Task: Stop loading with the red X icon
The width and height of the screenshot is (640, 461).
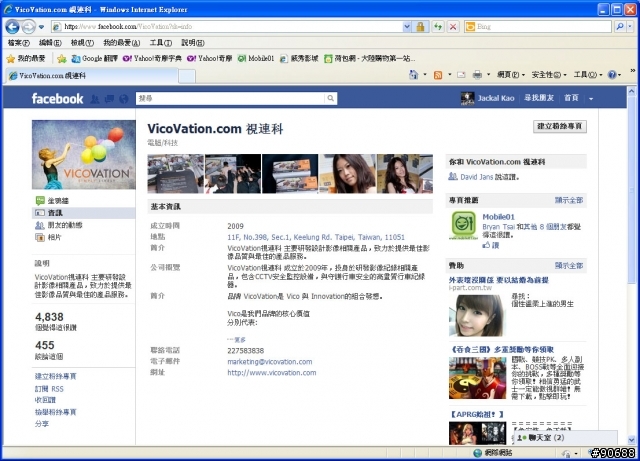Action: [x=453, y=27]
